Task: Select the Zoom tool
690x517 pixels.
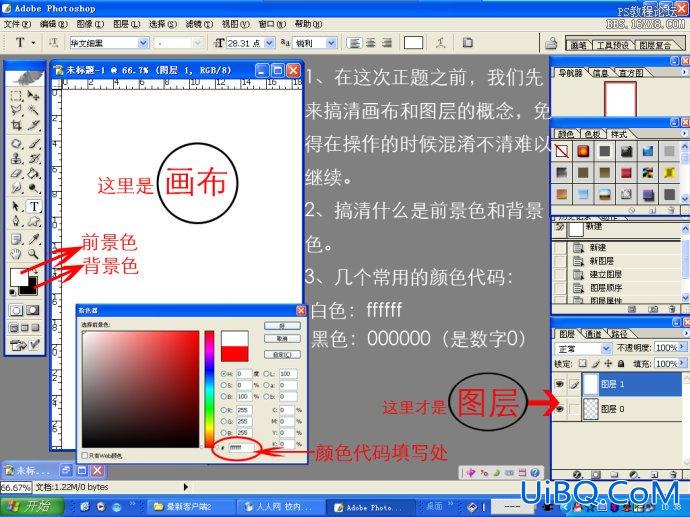Action: point(33,254)
